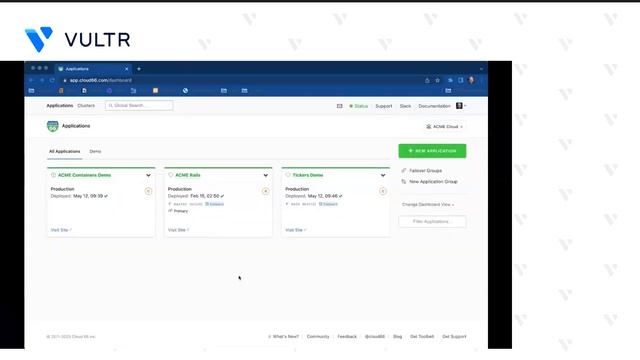640x360 pixels.
Task: Open the globe bookmark in bookmarks bar
Action: coord(185,91)
